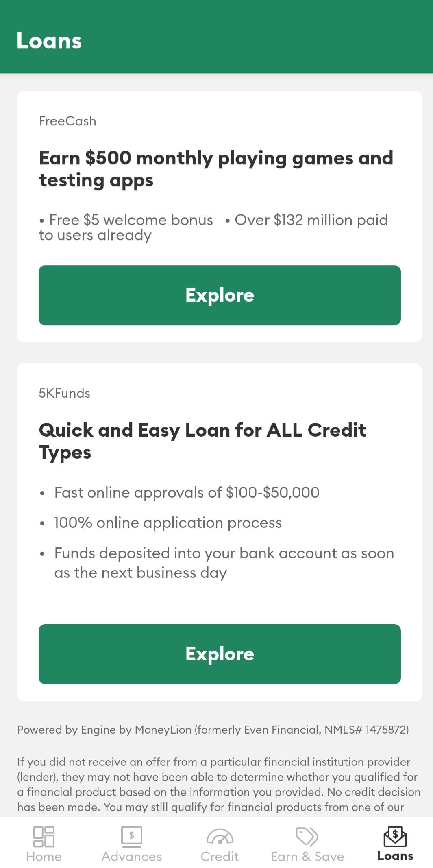Go to the Credit tab label
The image size is (433, 868).
pos(220,856)
